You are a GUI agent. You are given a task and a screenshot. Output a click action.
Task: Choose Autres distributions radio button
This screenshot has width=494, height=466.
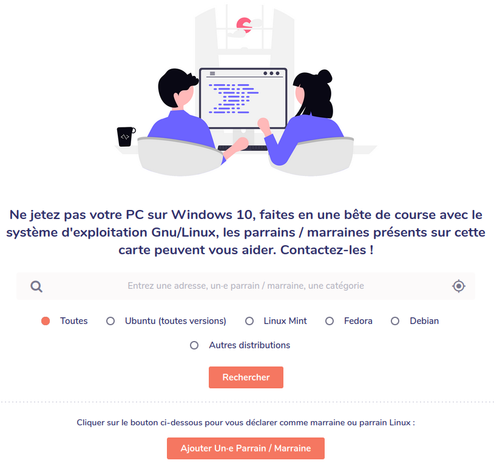(x=194, y=345)
